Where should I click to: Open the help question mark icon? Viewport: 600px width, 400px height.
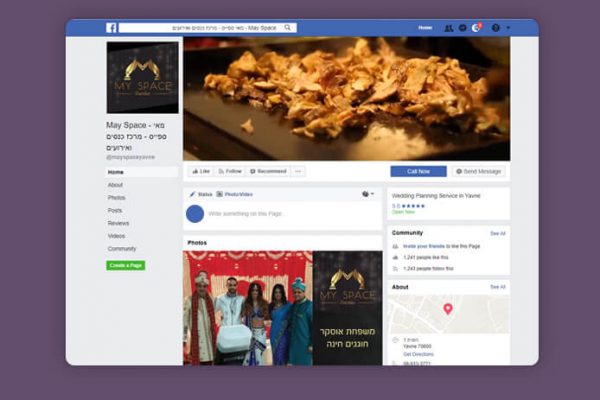click(x=495, y=28)
